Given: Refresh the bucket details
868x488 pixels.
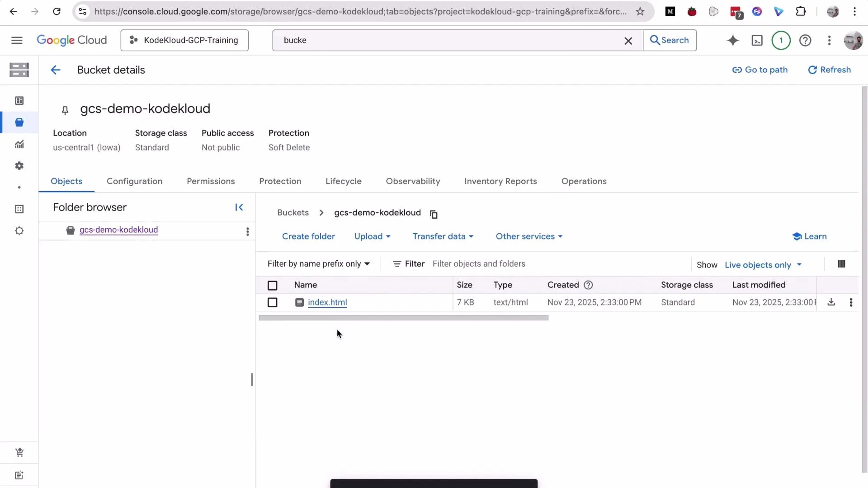Looking at the screenshot, I should pyautogui.click(x=829, y=70).
